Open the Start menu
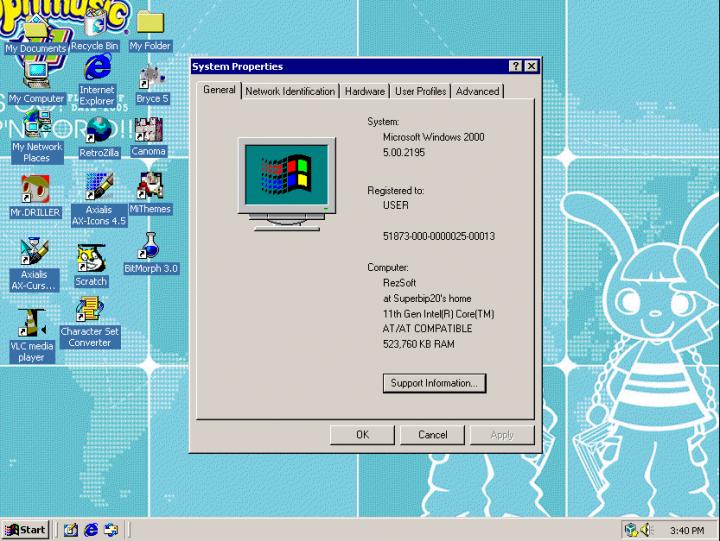 [26, 530]
